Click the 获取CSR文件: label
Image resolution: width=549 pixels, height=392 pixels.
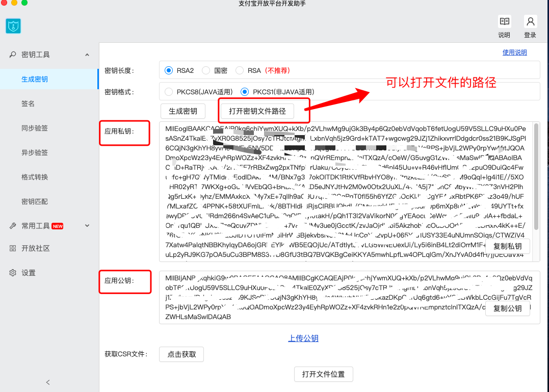(x=126, y=354)
